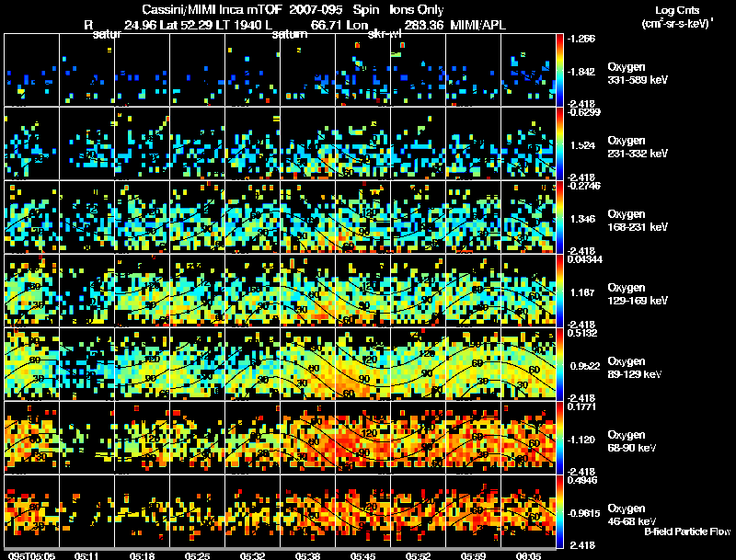Screen dimensions: 736x560
Task: Click the Oxygen 129-169 keV channel label
Action: tap(638, 293)
